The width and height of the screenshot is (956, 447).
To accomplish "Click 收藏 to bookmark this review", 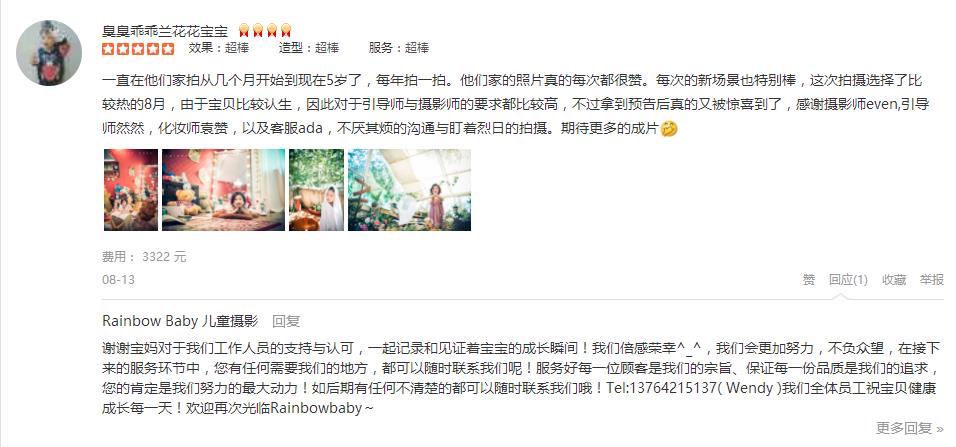I will coord(894,280).
